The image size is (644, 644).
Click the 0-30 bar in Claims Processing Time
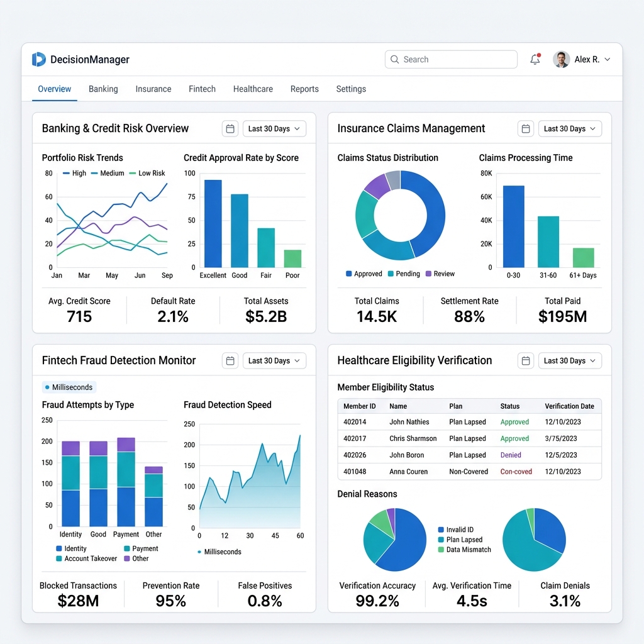coord(513,226)
